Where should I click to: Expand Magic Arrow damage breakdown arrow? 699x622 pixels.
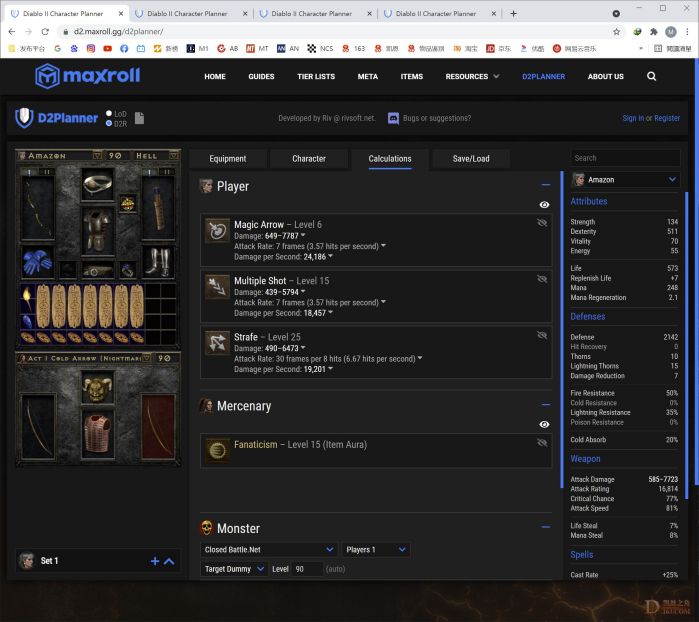(303, 235)
